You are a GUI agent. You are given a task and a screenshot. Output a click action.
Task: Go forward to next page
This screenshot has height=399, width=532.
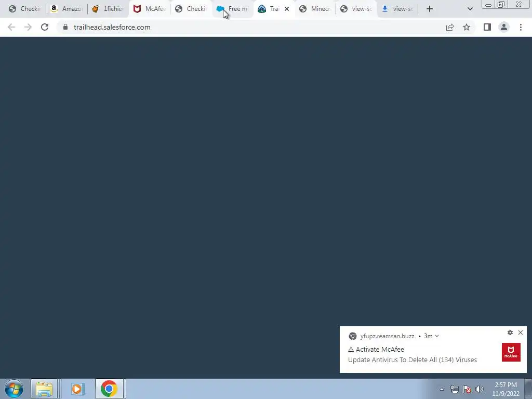click(x=28, y=27)
